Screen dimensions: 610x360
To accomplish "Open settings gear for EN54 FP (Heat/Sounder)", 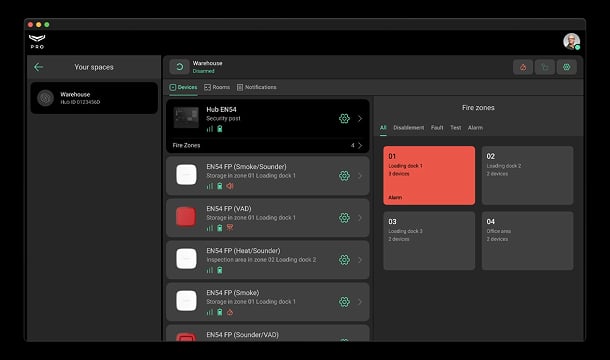I will click(344, 260).
